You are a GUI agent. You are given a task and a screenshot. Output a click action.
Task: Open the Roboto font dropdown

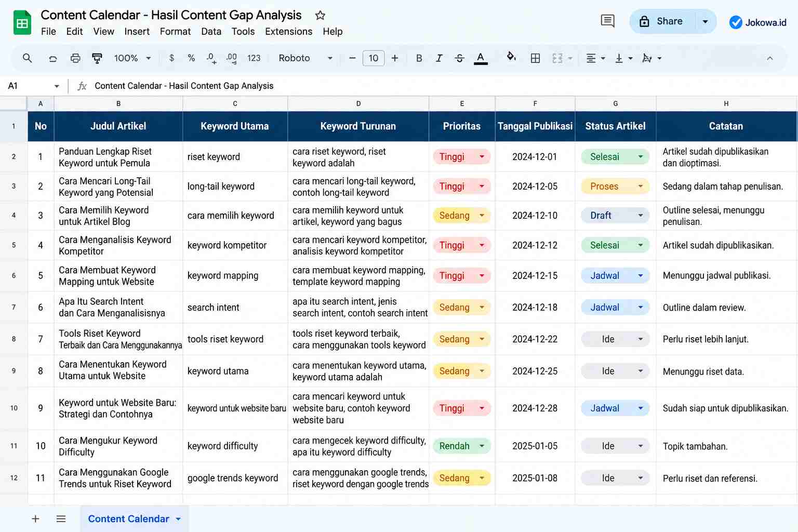point(305,58)
